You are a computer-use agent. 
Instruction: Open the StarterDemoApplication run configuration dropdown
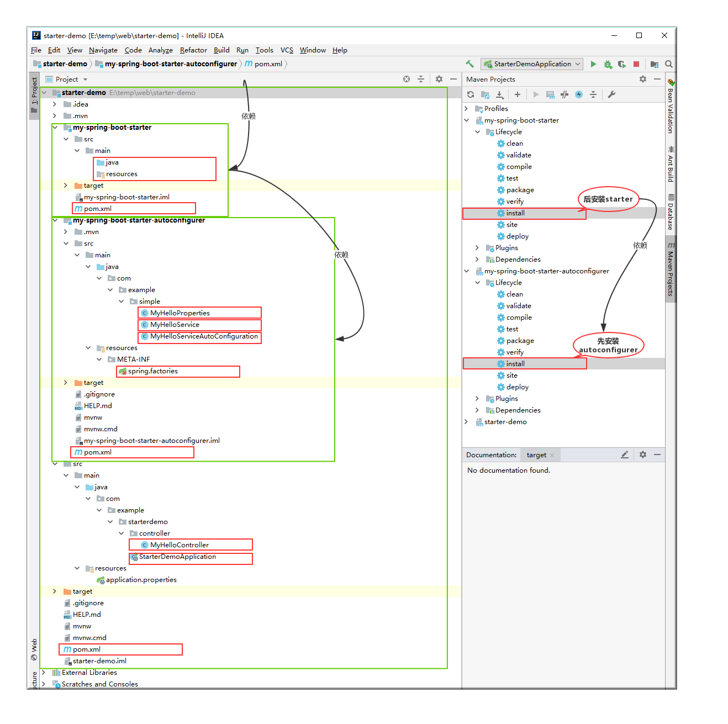pyautogui.click(x=532, y=64)
